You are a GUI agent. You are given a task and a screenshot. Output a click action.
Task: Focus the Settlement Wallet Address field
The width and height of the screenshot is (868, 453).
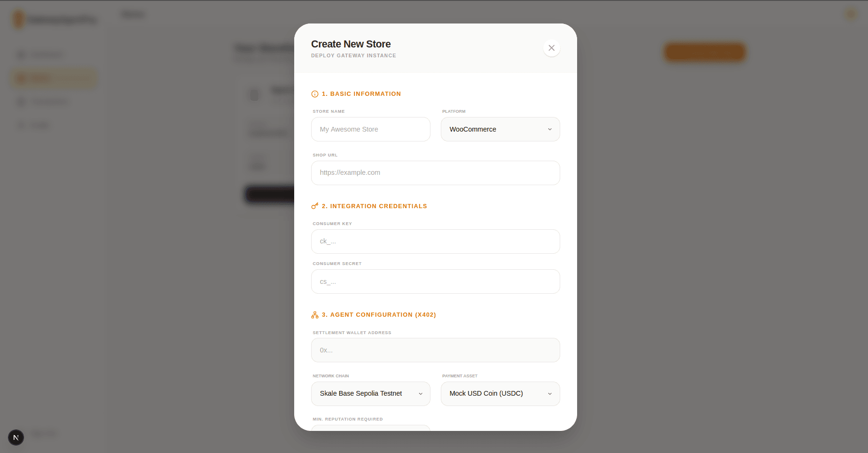pos(435,350)
